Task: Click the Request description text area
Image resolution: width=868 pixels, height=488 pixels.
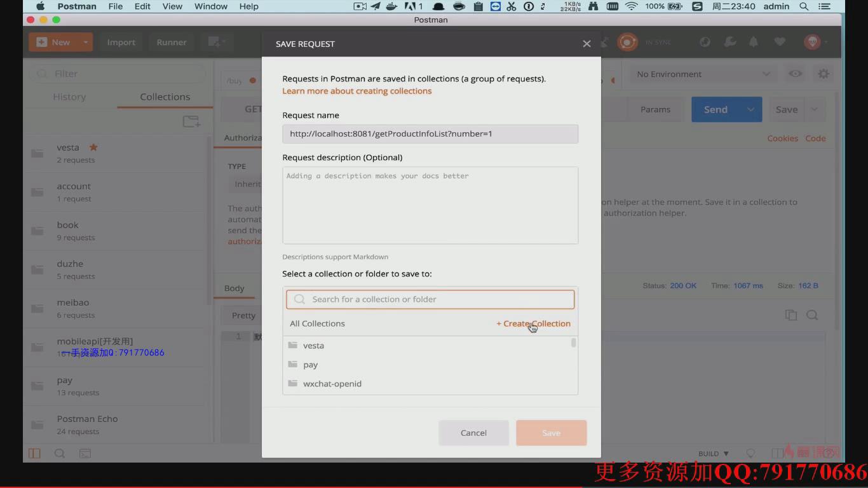Action: click(430, 205)
